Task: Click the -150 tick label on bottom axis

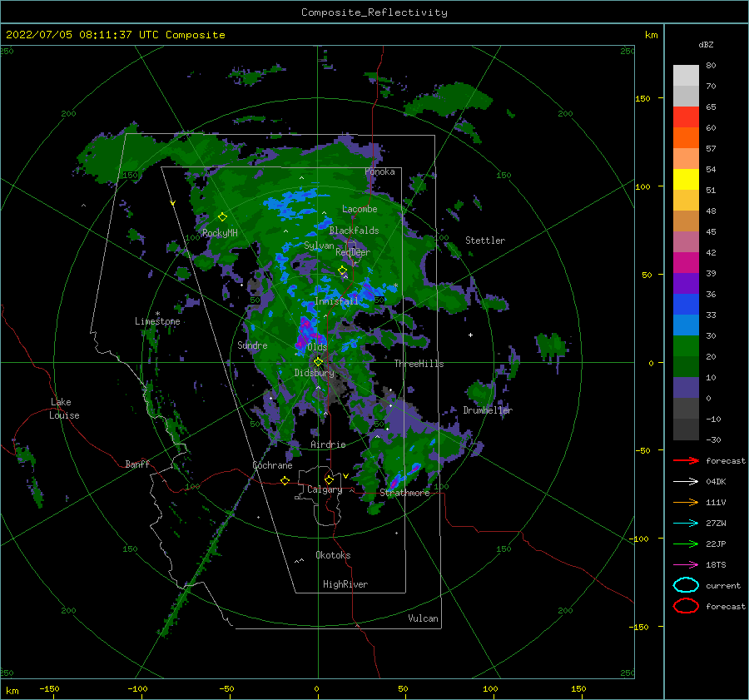Action: click(49, 688)
